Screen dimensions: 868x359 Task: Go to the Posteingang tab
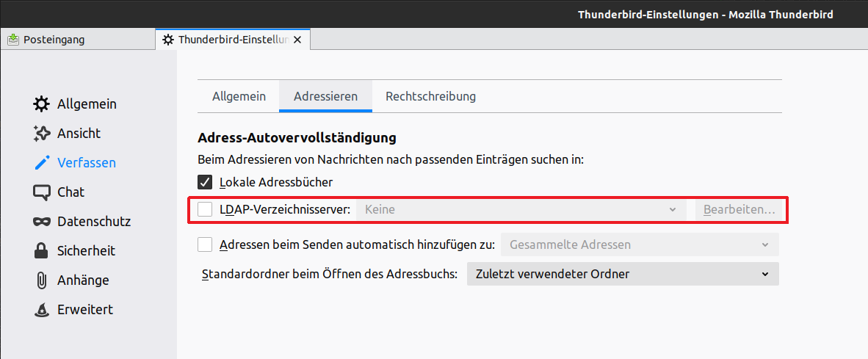(54, 40)
